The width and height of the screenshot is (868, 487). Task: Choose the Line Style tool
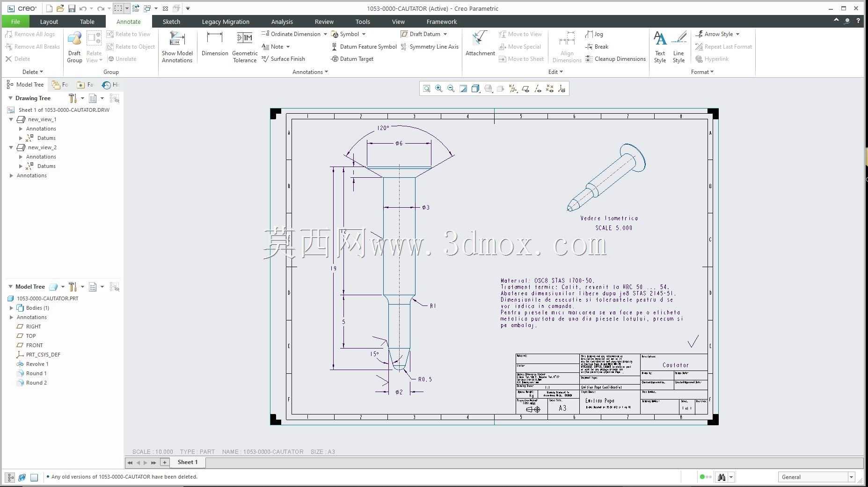pos(678,47)
